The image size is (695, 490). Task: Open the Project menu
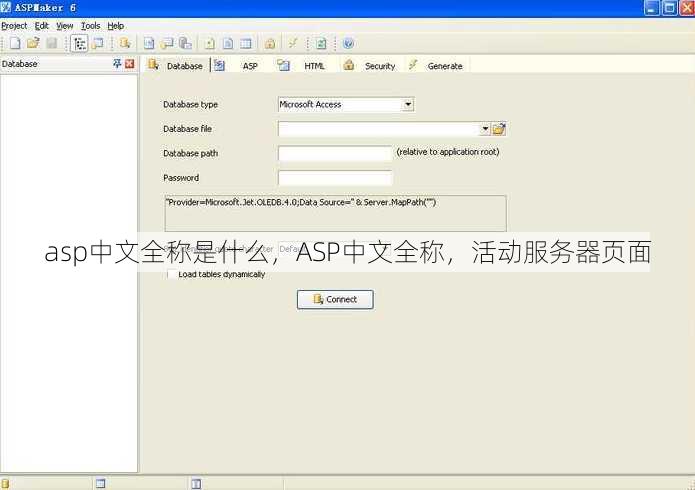14,26
